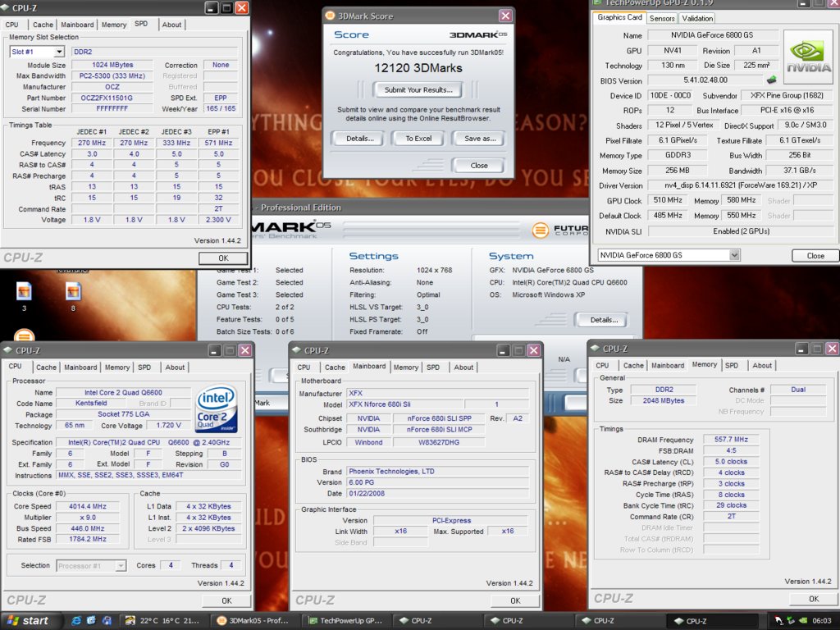Click the Save as button

(x=479, y=138)
